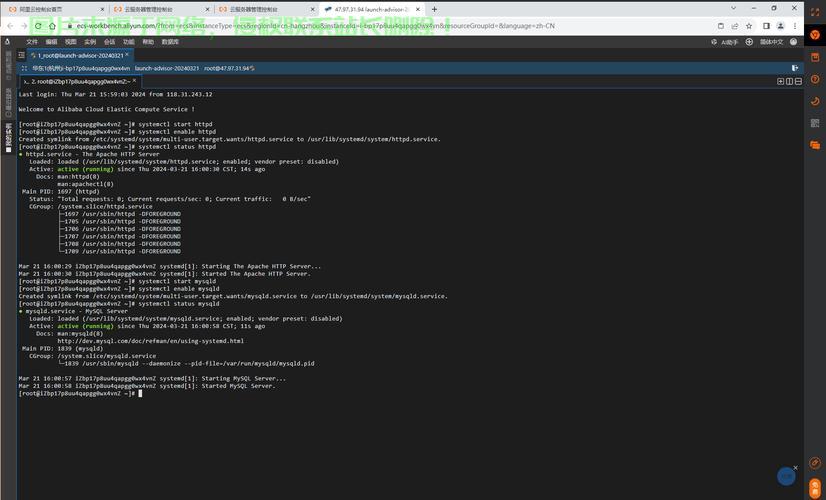Image resolution: width=826 pixels, height=500 pixels.
Task: Switch to the 1.root@launch-advisor-20240321 session tab
Action: (x=81, y=55)
